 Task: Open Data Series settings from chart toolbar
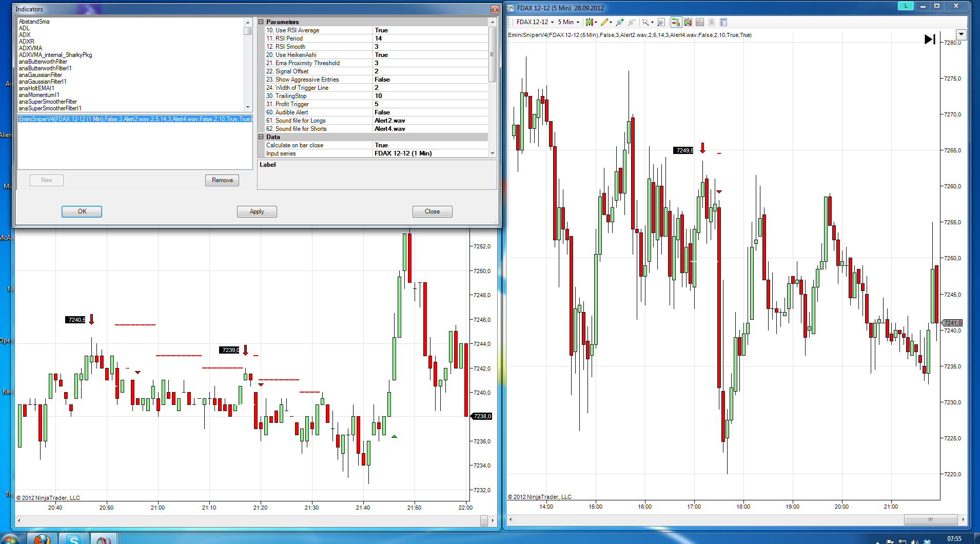coord(688,22)
